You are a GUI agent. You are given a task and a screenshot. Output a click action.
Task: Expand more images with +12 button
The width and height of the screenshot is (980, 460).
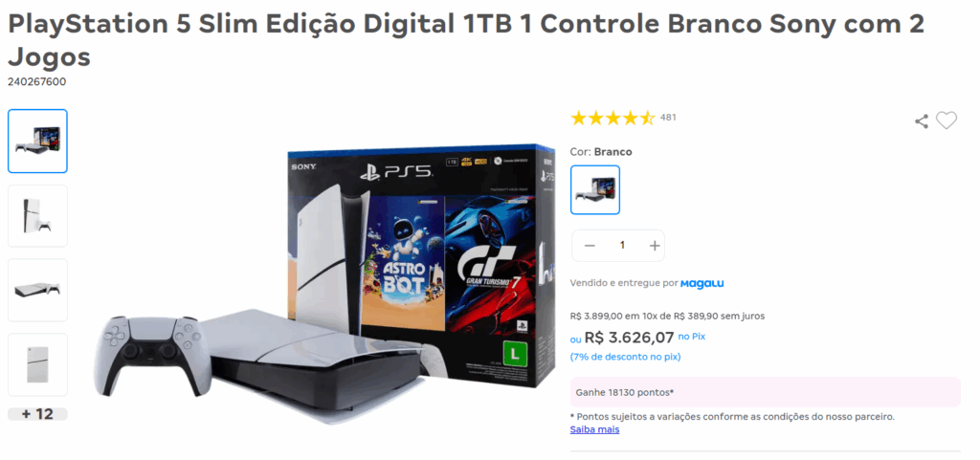37,414
